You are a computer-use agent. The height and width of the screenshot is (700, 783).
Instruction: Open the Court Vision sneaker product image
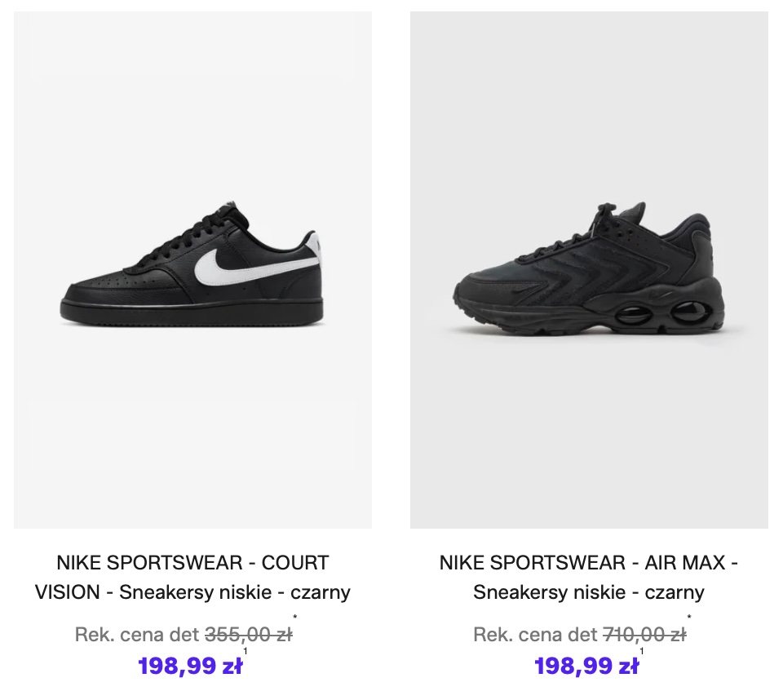point(192,270)
